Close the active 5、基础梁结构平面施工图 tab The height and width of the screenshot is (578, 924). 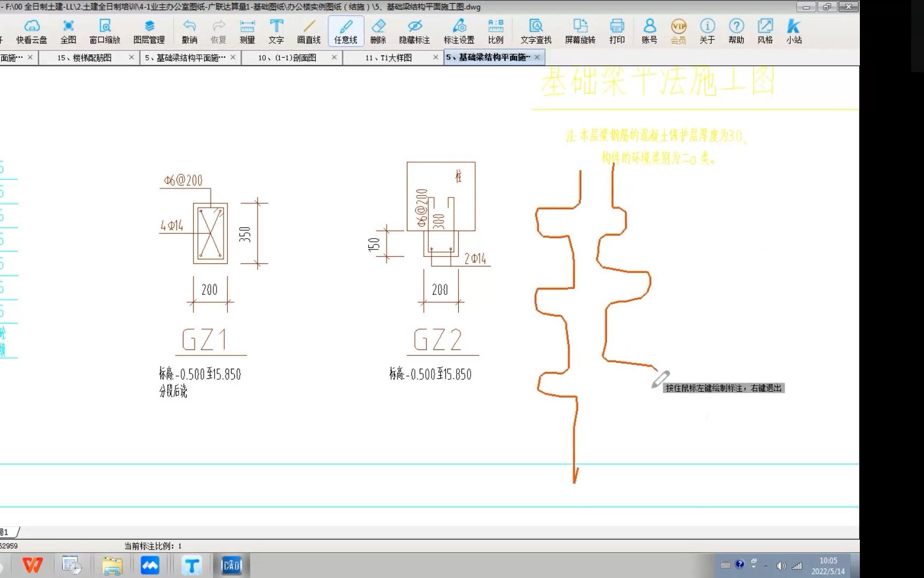tap(537, 57)
